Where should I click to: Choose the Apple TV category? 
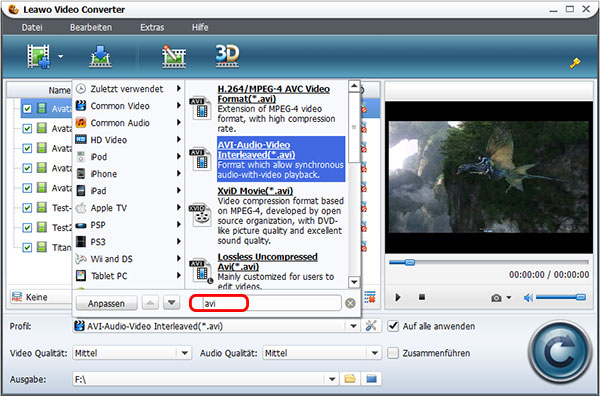point(128,208)
